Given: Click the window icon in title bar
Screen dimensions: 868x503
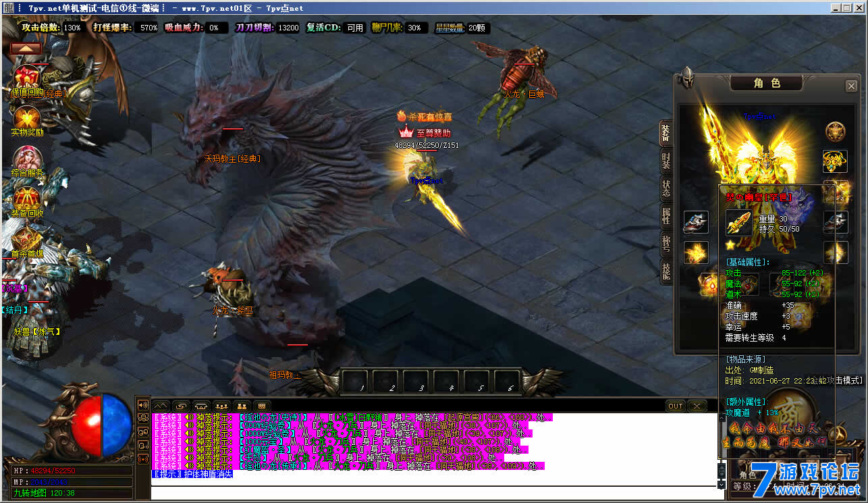Looking at the screenshot, I should tap(8, 8).
